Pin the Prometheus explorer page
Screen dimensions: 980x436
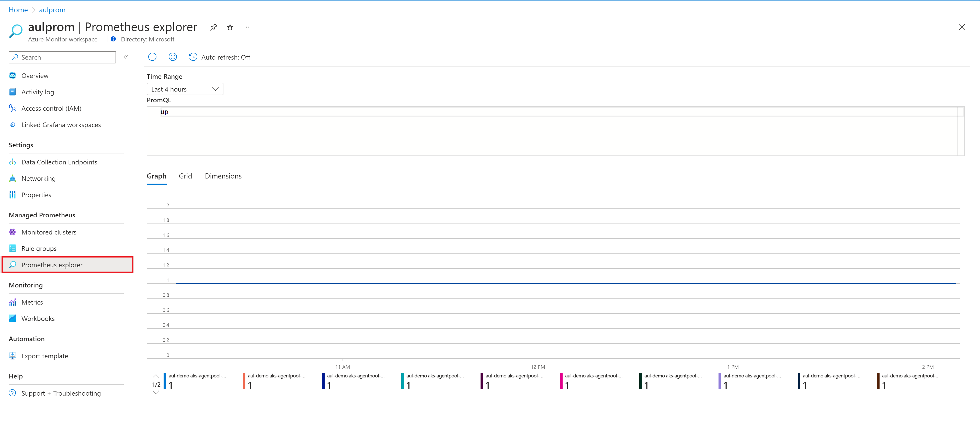pos(213,27)
